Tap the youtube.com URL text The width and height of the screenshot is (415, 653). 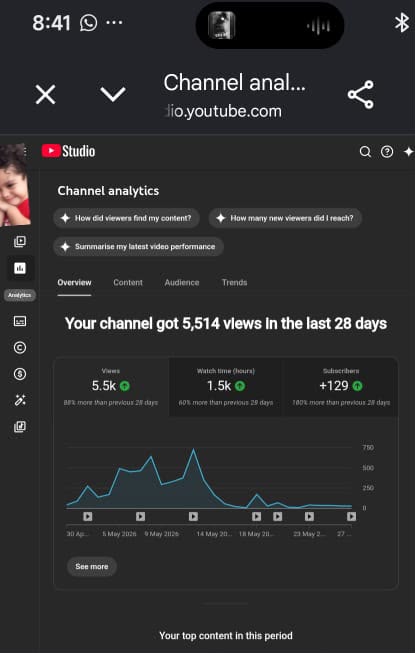[223, 111]
